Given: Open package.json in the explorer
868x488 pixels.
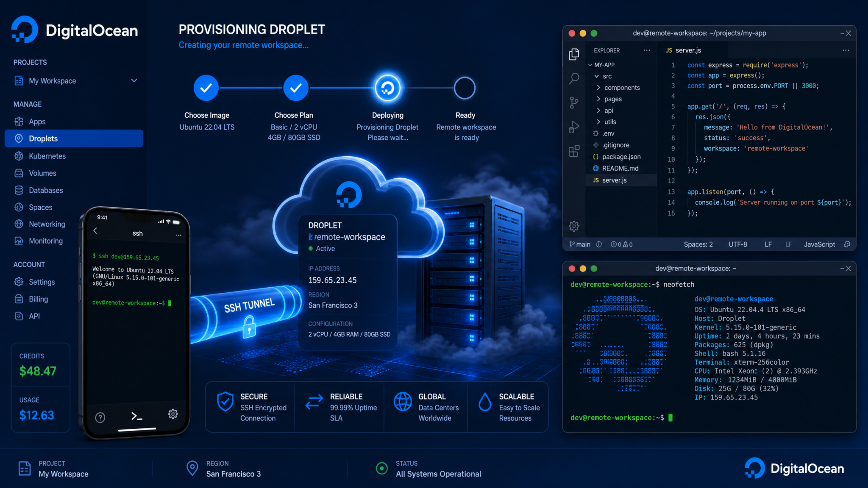Looking at the screenshot, I should (621, 157).
